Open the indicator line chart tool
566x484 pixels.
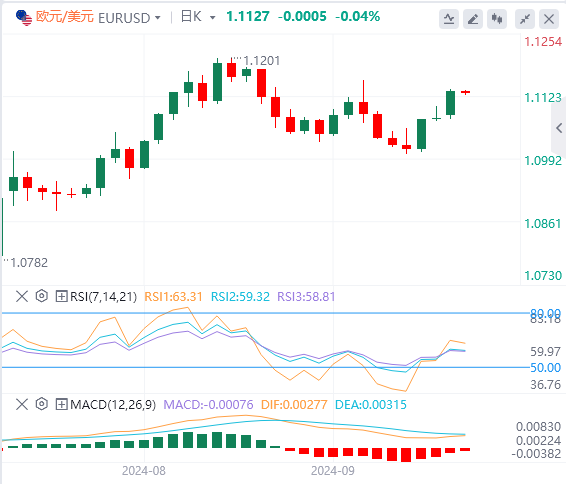(449, 19)
